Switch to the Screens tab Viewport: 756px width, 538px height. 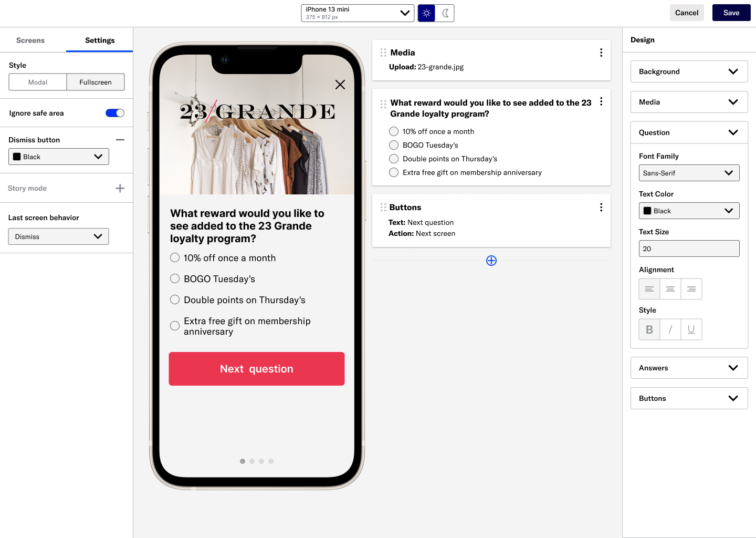click(30, 40)
